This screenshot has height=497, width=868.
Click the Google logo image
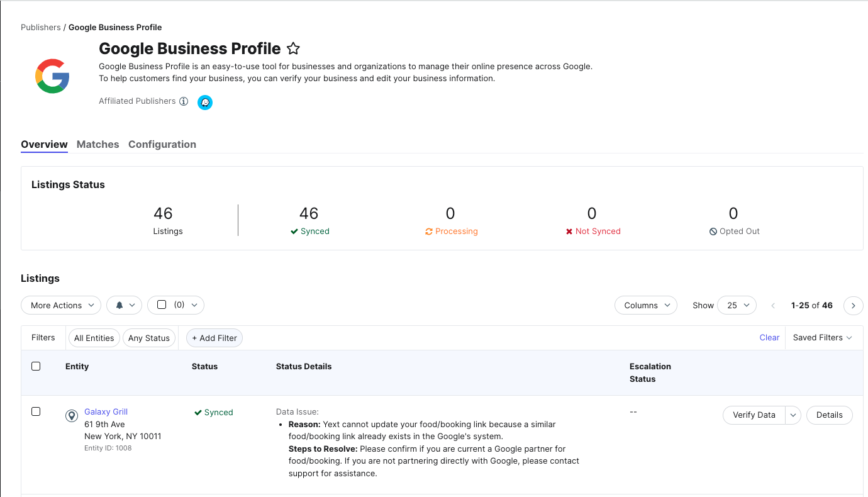52,76
